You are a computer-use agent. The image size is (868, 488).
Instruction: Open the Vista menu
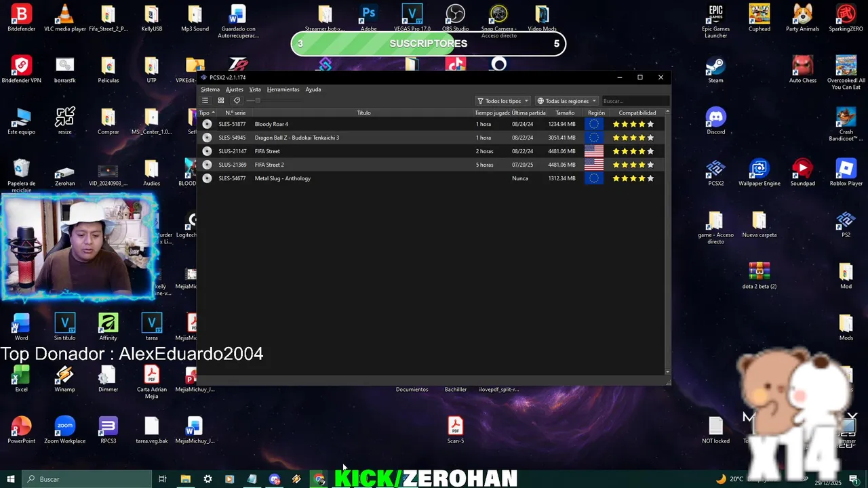pyautogui.click(x=255, y=89)
